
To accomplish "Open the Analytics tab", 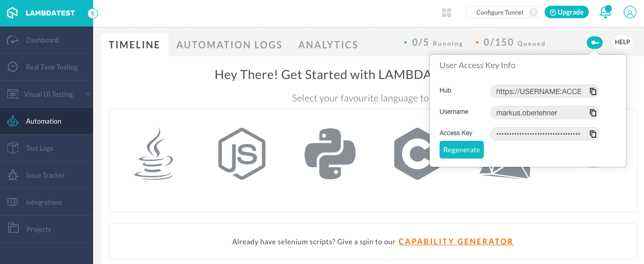I will click(328, 45).
